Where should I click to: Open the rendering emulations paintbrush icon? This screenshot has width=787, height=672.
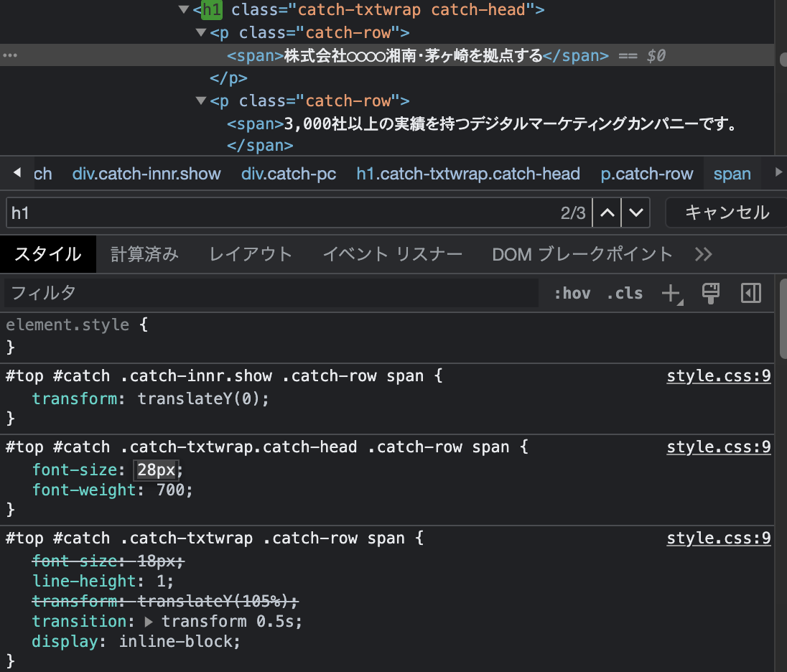(x=711, y=293)
